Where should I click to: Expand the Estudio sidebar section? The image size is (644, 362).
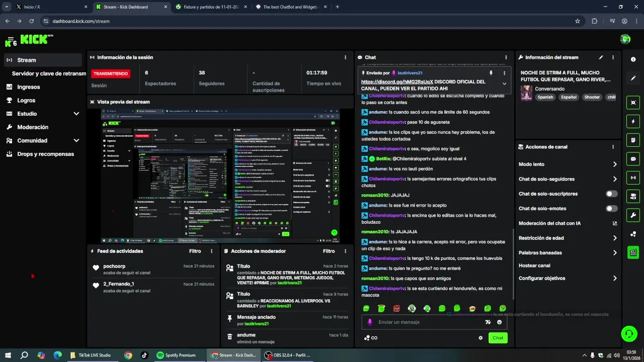(76, 114)
